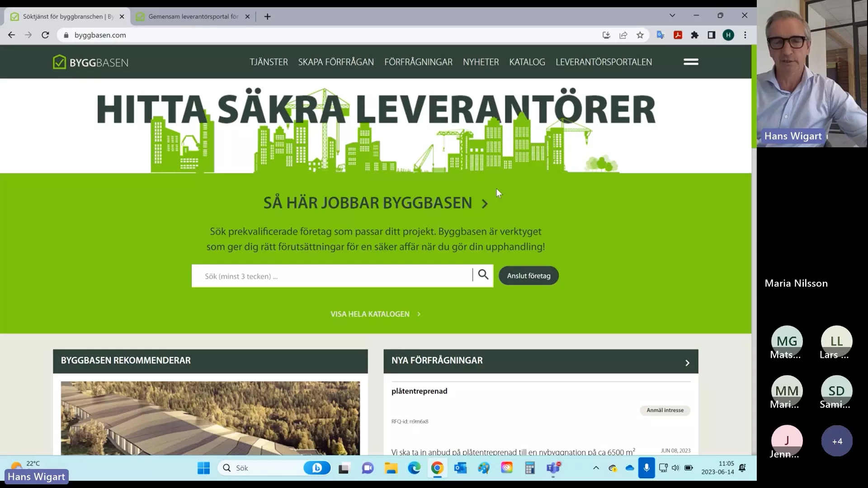This screenshot has height=488, width=868.
Task: Open the Windows Start menu
Action: click(x=203, y=468)
